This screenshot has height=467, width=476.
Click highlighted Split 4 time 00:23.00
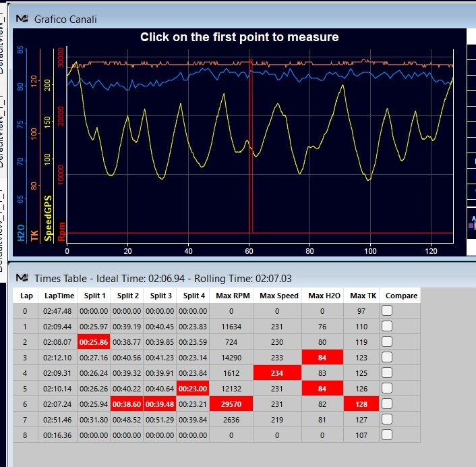193,389
